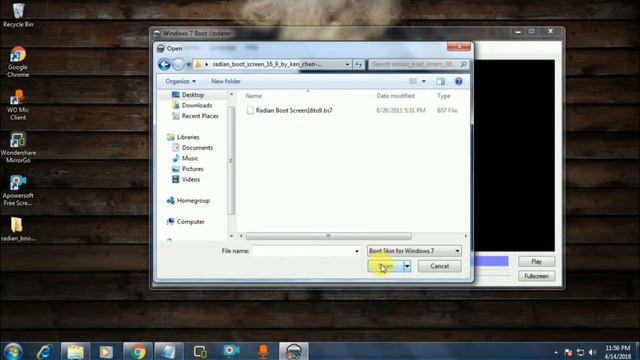
Task: Expand File name history dropdown
Action: click(357, 251)
